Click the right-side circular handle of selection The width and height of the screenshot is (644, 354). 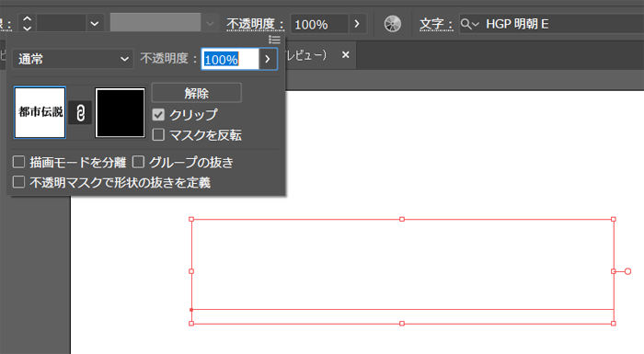(627, 271)
